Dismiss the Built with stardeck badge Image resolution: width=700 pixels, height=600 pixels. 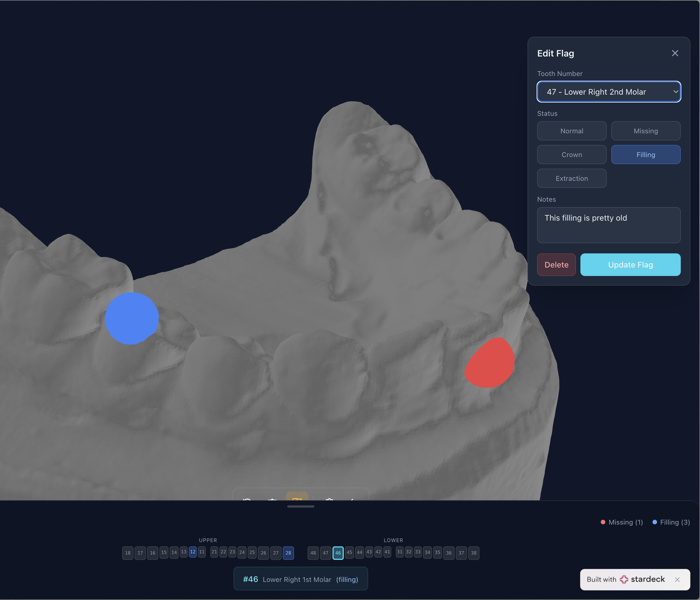pos(677,580)
